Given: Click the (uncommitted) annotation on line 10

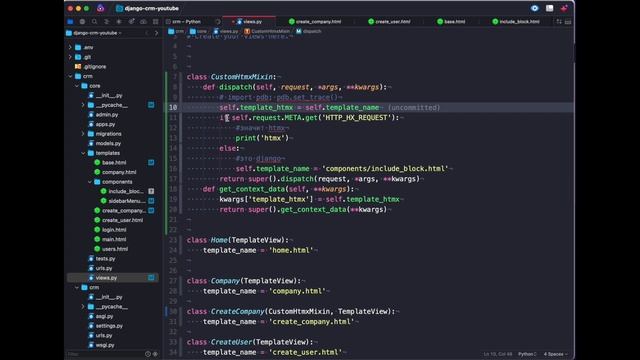Looking at the screenshot, I should tap(414, 107).
